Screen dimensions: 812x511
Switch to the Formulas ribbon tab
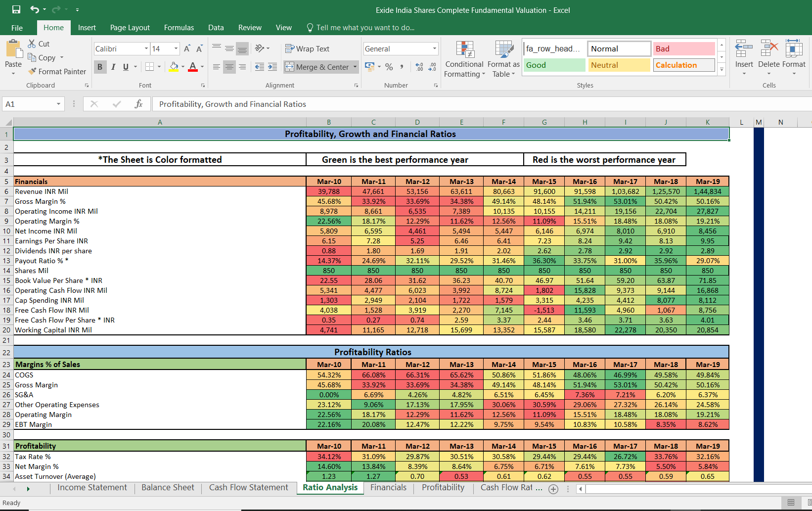[x=179, y=28]
